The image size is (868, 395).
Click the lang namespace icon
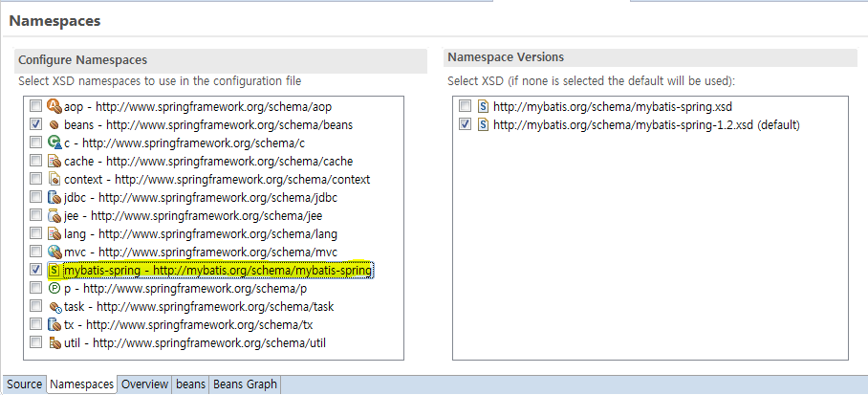coord(54,233)
